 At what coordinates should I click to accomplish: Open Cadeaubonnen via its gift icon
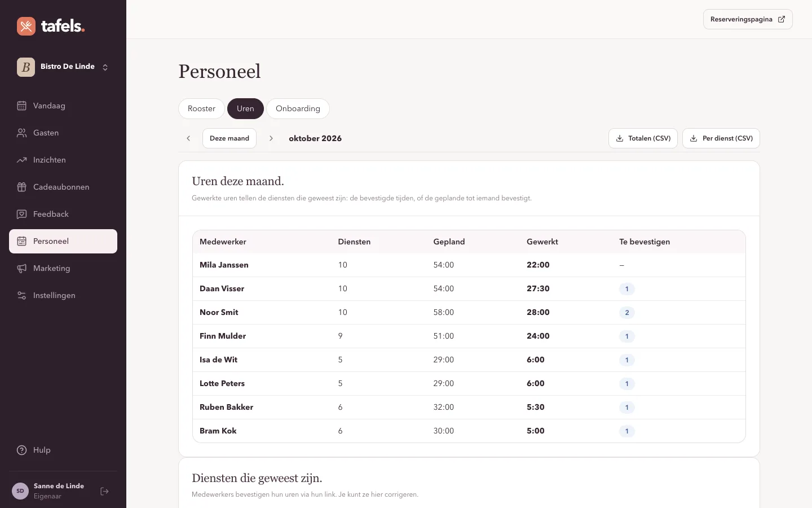(x=22, y=187)
